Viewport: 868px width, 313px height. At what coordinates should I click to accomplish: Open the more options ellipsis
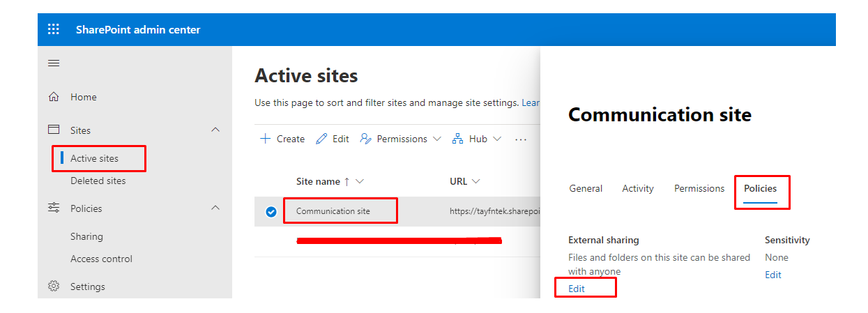point(521,139)
